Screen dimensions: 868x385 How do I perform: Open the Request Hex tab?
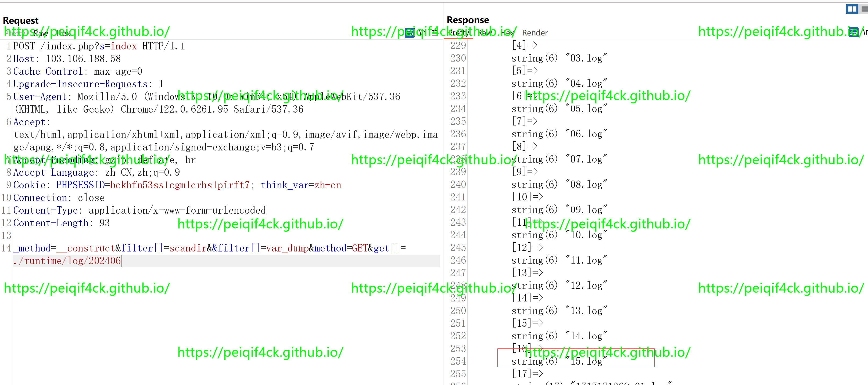(x=63, y=33)
